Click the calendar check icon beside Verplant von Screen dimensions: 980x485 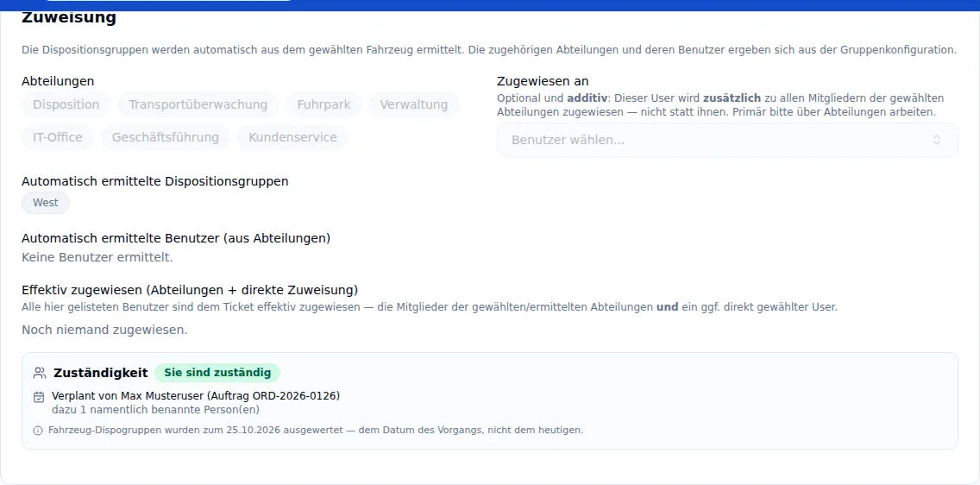[39, 396]
